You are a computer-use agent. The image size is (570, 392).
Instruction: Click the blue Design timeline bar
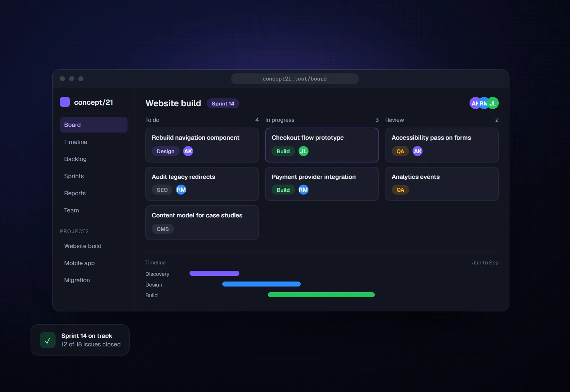point(261,284)
